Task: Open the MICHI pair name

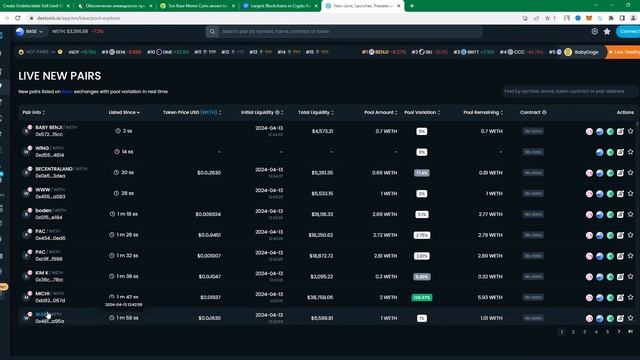Action: click(x=42, y=293)
